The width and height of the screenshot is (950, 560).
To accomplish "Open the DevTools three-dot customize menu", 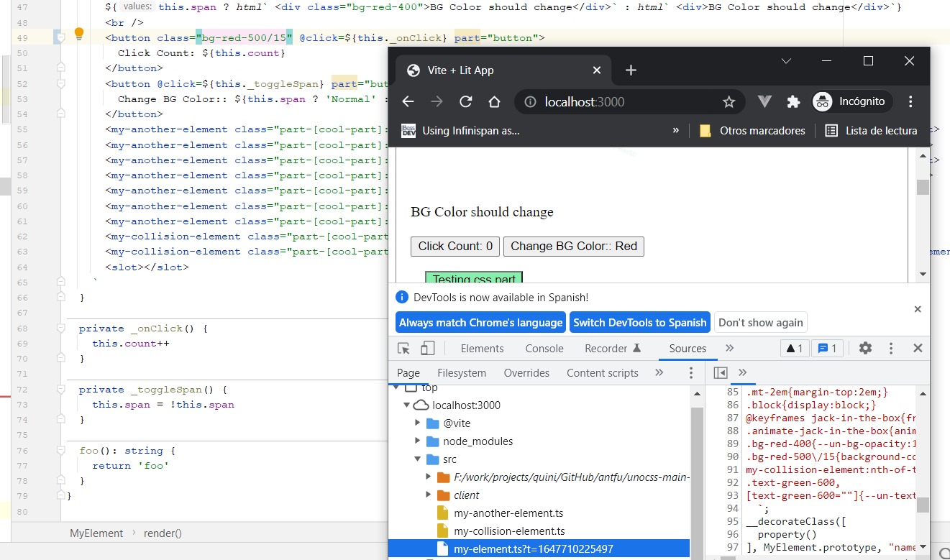I will pyautogui.click(x=891, y=348).
